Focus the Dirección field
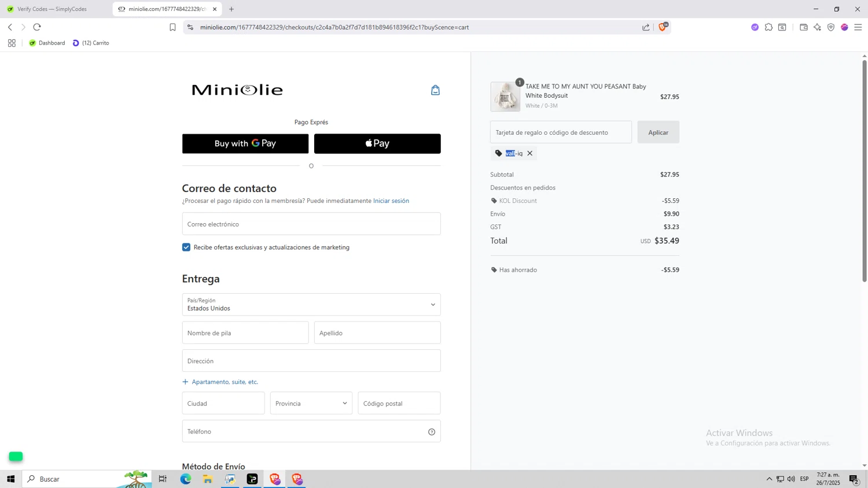Screen dimensions: 868x488 click(311, 361)
